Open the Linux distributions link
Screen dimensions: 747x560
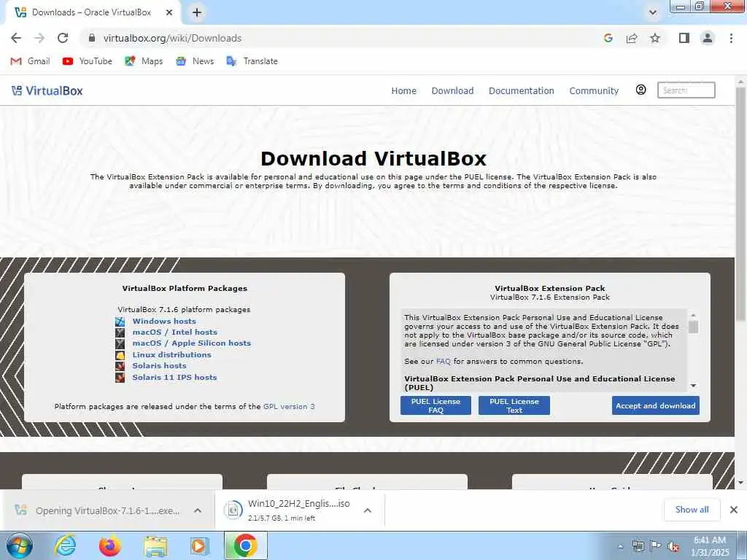(171, 355)
